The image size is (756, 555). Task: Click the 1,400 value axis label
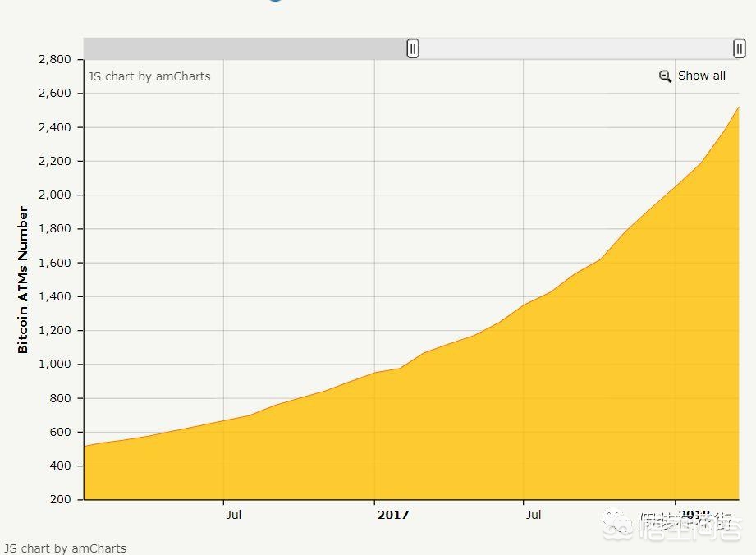54,296
